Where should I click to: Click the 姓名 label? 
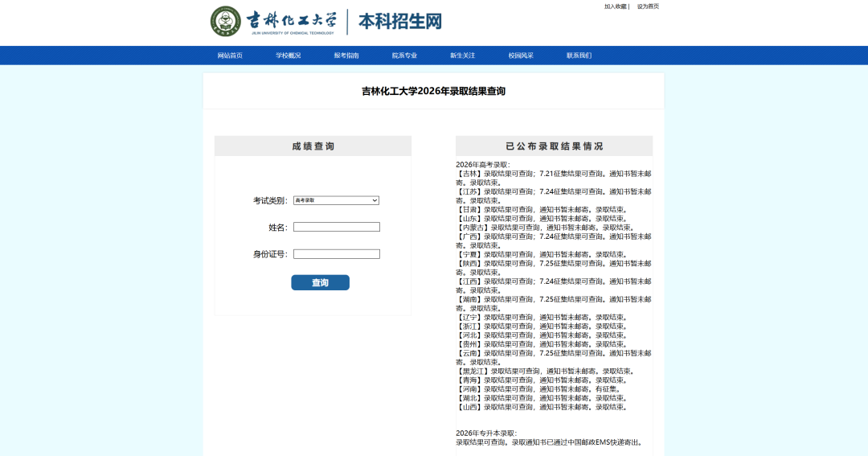tap(278, 227)
